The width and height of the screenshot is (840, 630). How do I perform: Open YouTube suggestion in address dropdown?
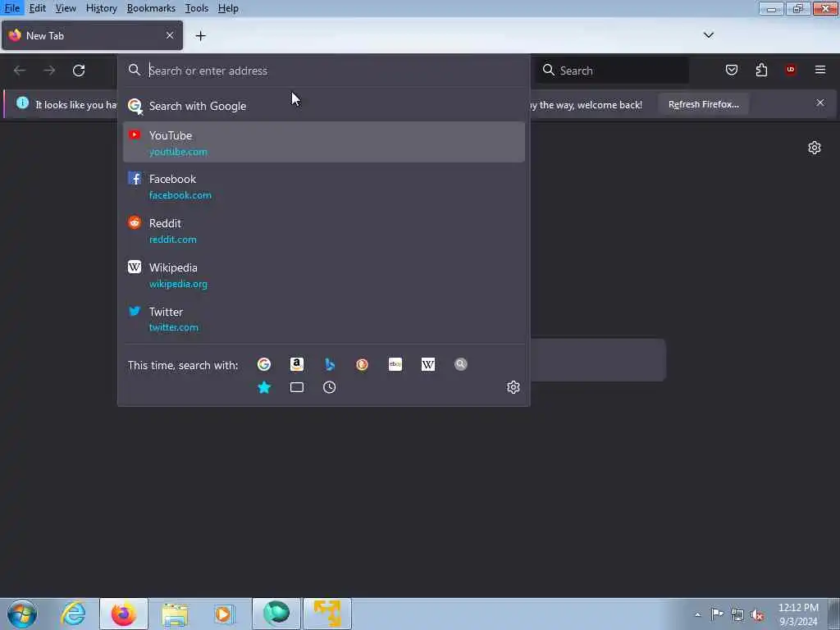pos(323,142)
